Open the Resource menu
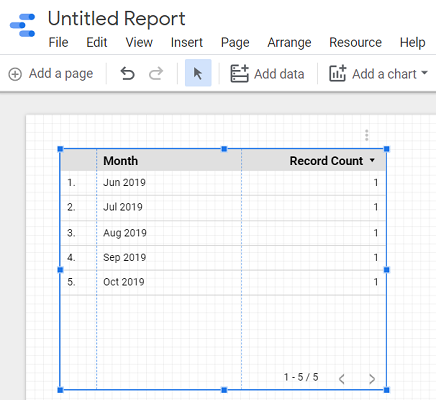436x400 pixels. point(355,43)
